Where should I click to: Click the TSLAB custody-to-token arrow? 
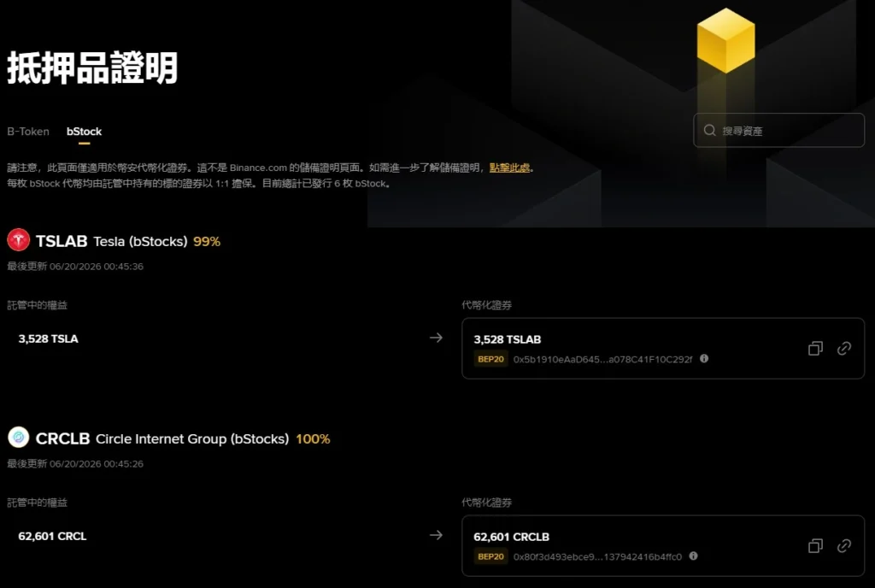pyautogui.click(x=436, y=338)
